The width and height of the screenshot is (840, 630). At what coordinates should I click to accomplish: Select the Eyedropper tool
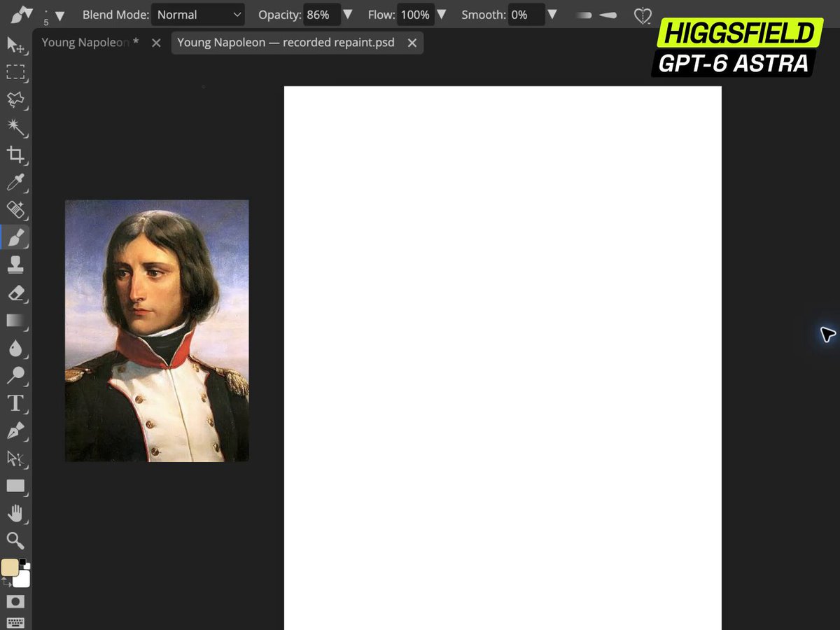tap(15, 183)
